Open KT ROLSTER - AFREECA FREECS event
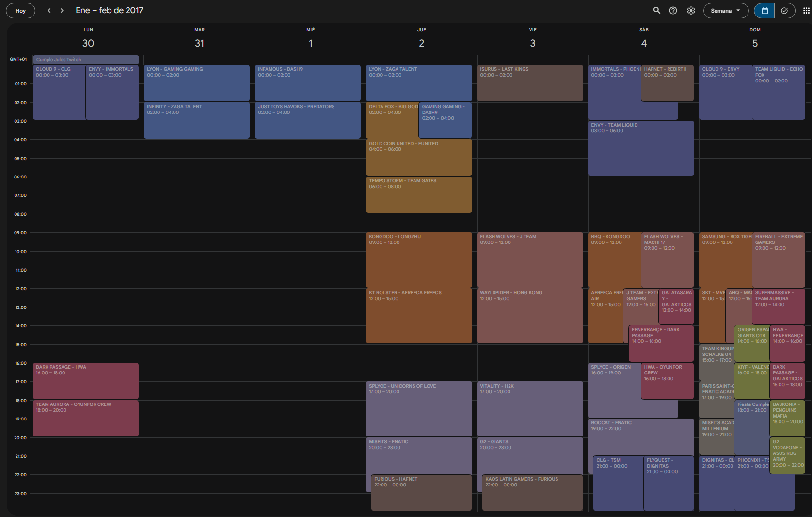Viewport: 812px width, 517px height. [419, 316]
